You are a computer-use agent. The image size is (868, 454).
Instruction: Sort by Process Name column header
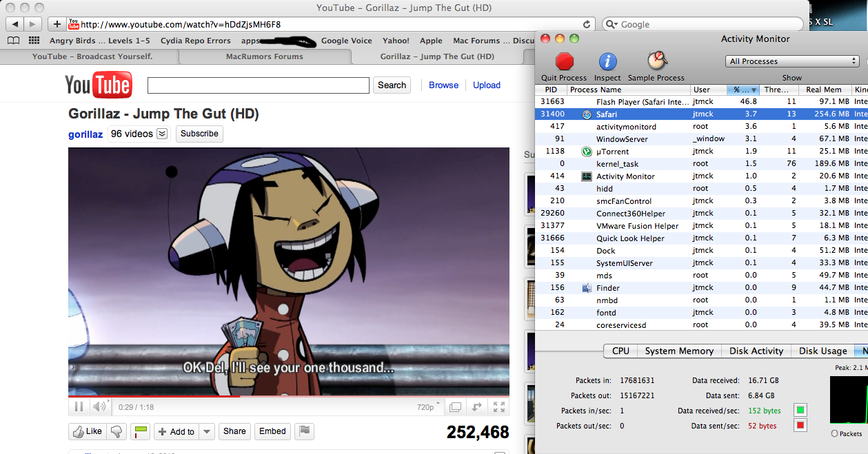pyautogui.click(x=629, y=90)
